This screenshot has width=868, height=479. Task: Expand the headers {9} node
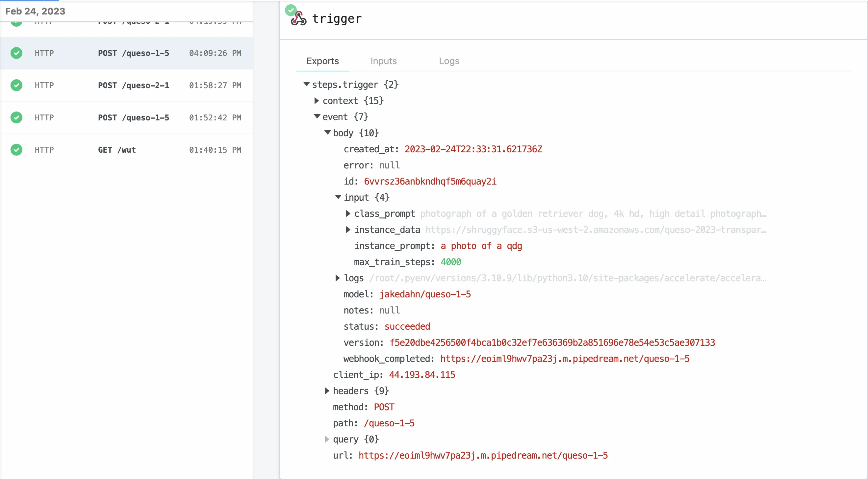point(326,391)
